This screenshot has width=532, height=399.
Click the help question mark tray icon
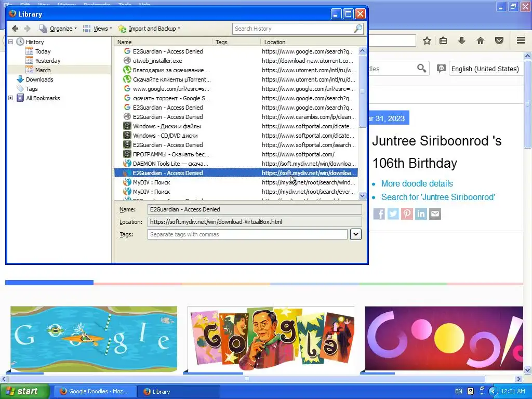coord(470,391)
